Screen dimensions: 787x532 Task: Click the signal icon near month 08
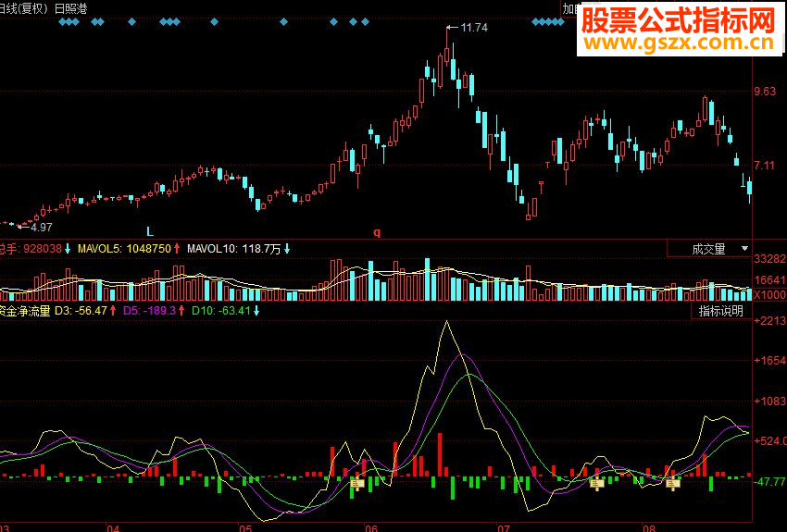click(672, 484)
